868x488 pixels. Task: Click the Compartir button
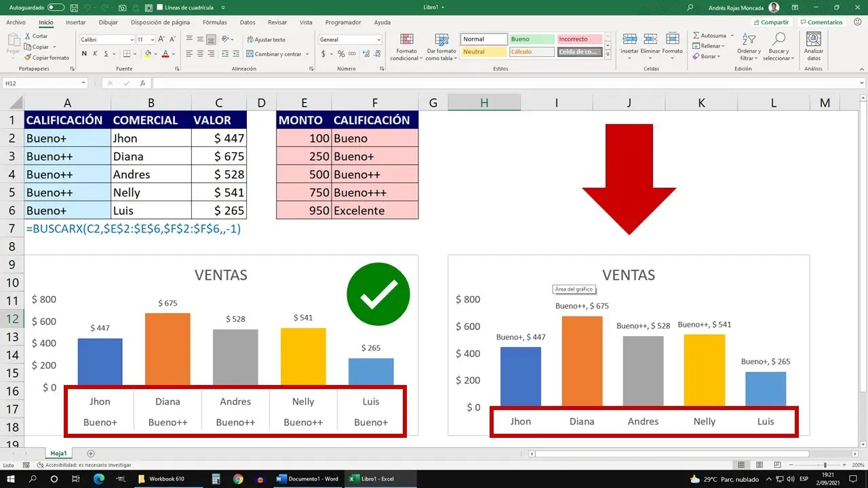point(771,22)
